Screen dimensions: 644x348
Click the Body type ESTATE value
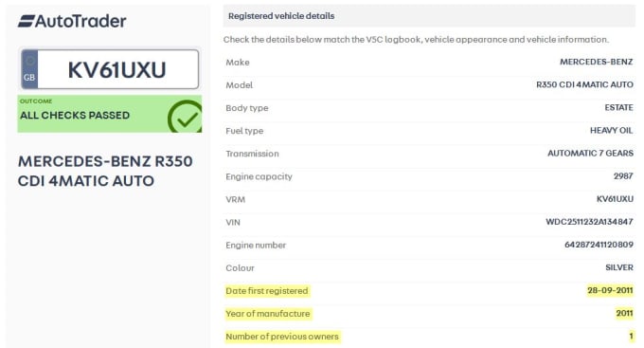pyautogui.click(x=618, y=108)
